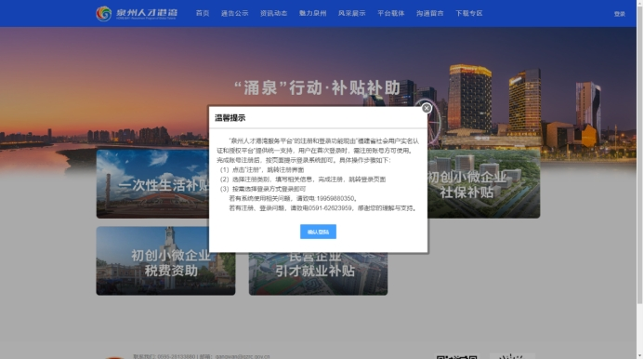Screen dimensions: 644x359
Task: Open the 风采展示 page
Action: coord(351,14)
